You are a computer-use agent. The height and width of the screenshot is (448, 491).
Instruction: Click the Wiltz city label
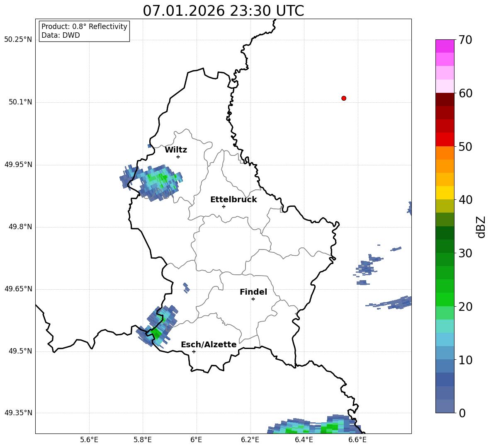(x=176, y=150)
